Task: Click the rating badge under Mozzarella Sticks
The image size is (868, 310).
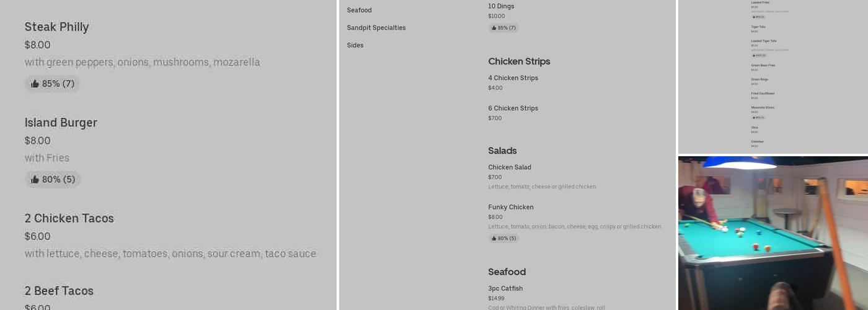Action: pyautogui.click(x=758, y=117)
